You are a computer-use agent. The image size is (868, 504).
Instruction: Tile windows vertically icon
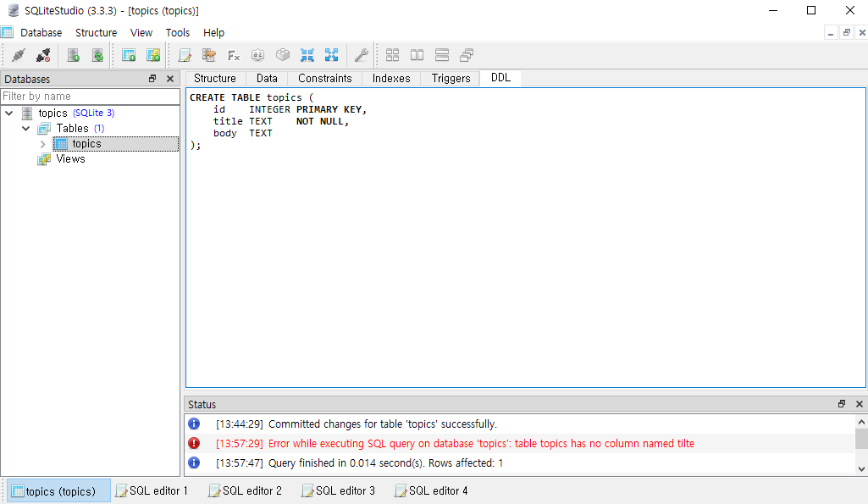point(417,55)
